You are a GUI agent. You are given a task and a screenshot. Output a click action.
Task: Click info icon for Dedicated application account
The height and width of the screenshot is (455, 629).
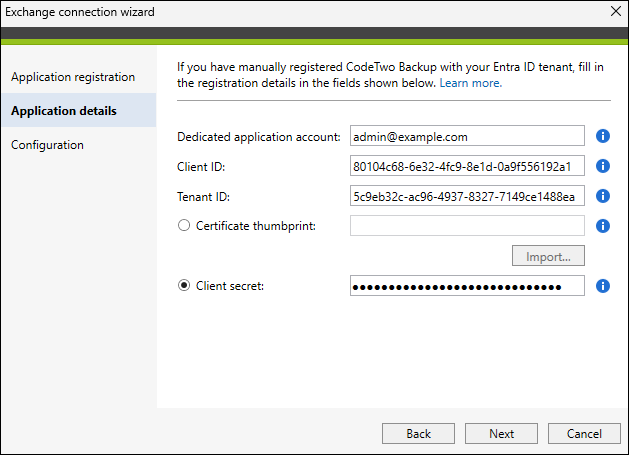click(x=603, y=136)
